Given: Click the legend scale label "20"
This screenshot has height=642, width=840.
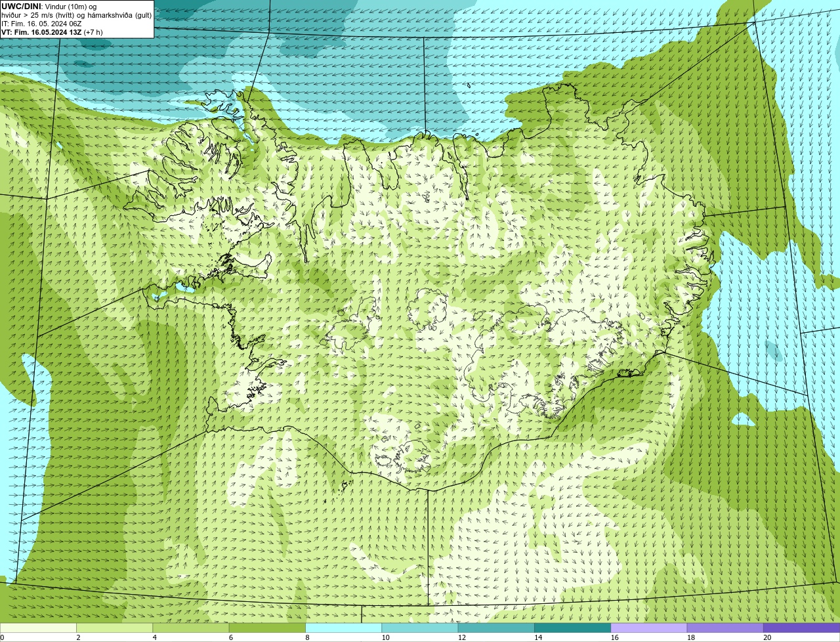Looking at the screenshot, I should click(767, 637).
